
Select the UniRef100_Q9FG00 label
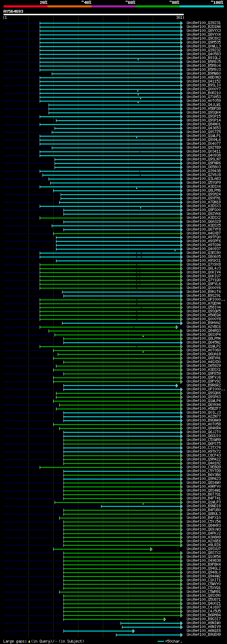tap(204, 210)
